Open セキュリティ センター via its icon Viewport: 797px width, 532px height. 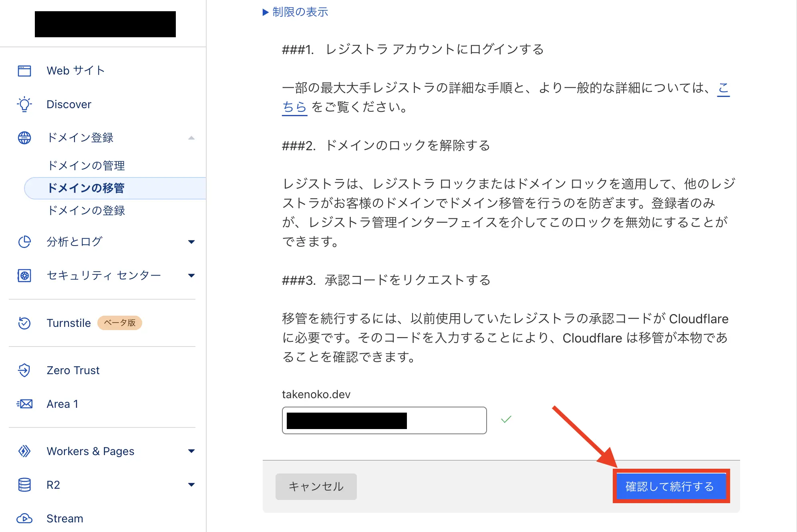pos(24,275)
